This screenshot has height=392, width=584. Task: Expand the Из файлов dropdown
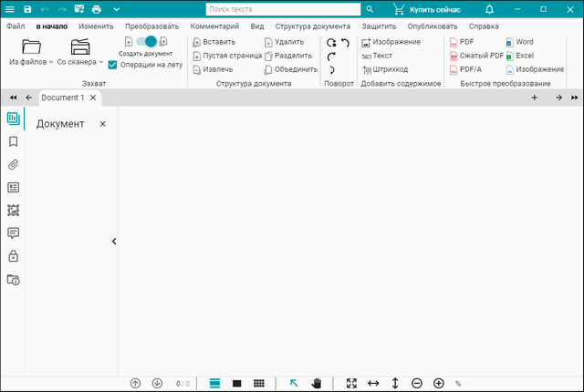29,62
